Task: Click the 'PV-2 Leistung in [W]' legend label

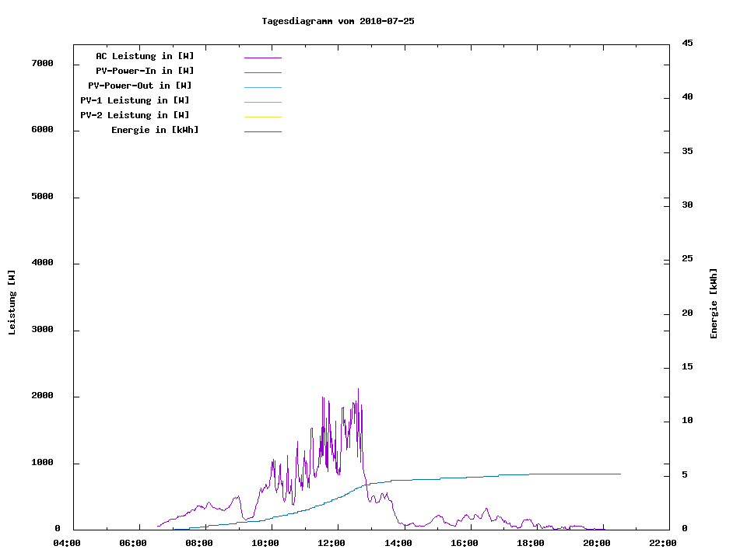Action: 135,115
